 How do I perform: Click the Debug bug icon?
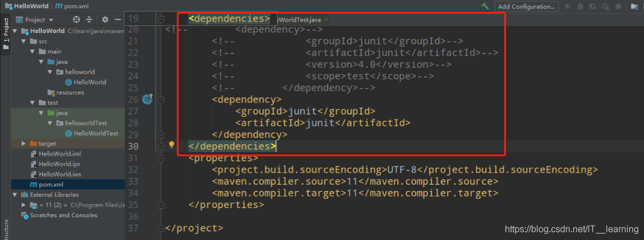(580, 7)
